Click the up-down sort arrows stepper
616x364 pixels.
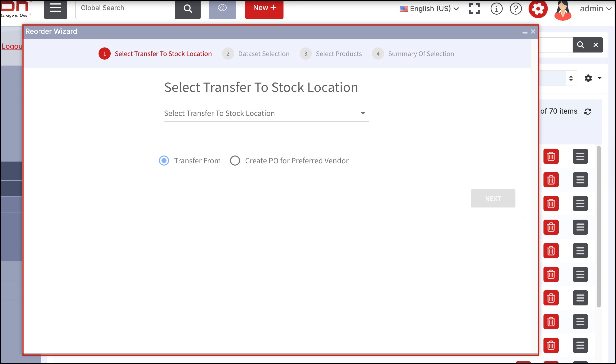pos(571,78)
